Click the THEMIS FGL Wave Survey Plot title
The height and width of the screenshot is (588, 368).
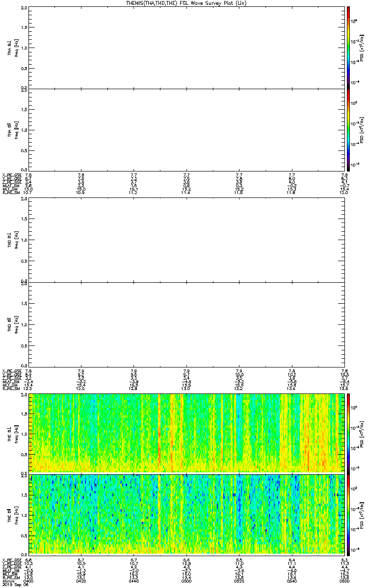tap(186, 3)
